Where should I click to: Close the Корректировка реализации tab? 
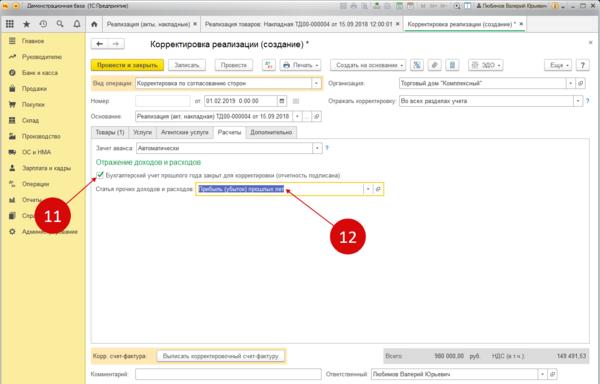521,24
